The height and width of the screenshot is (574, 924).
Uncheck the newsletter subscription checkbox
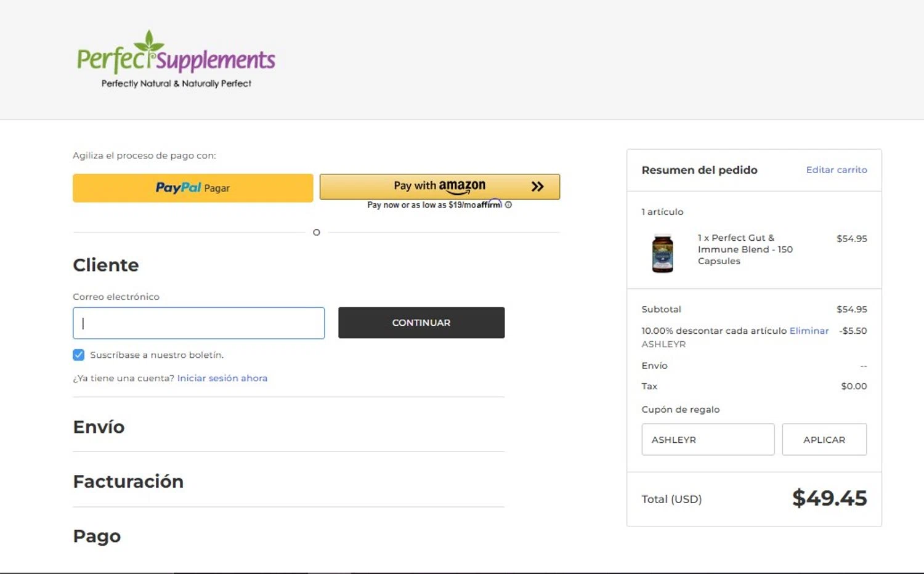point(79,355)
